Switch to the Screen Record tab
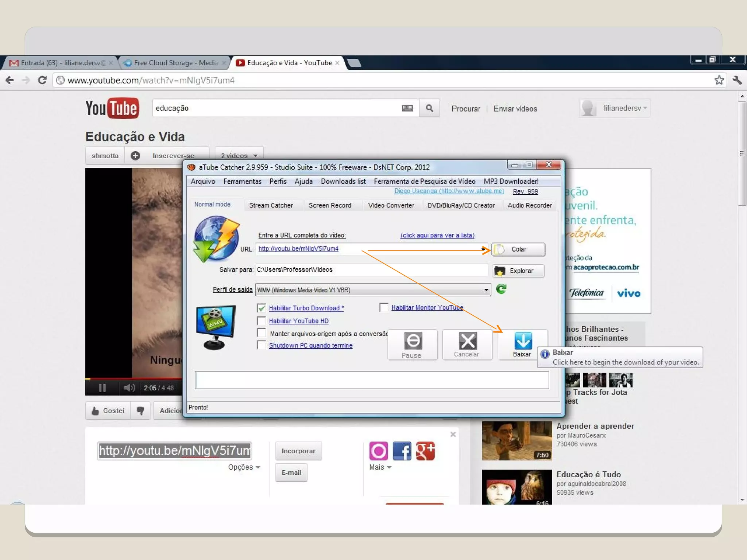Screen dimensions: 747x560 pyautogui.click(x=330, y=205)
